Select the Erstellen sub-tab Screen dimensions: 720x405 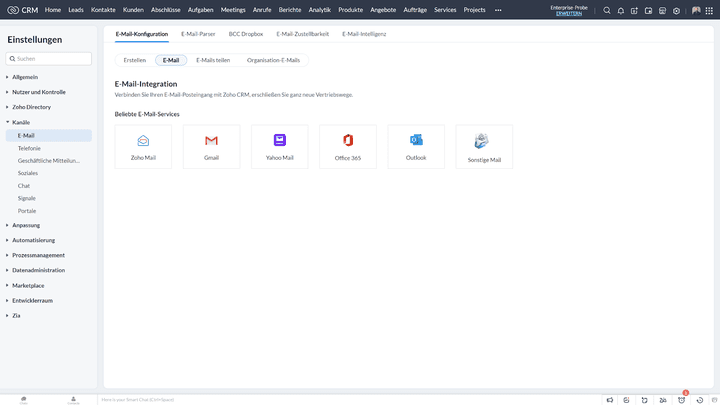(x=135, y=60)
